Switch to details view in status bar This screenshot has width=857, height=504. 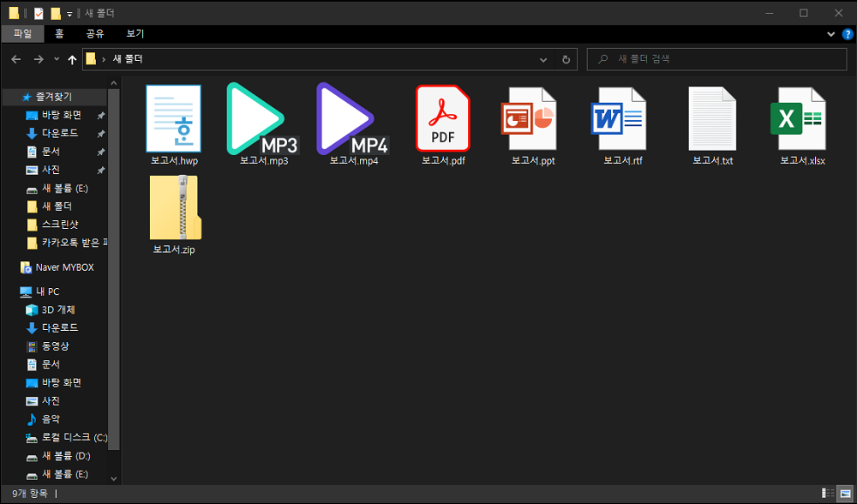[828, 493]
